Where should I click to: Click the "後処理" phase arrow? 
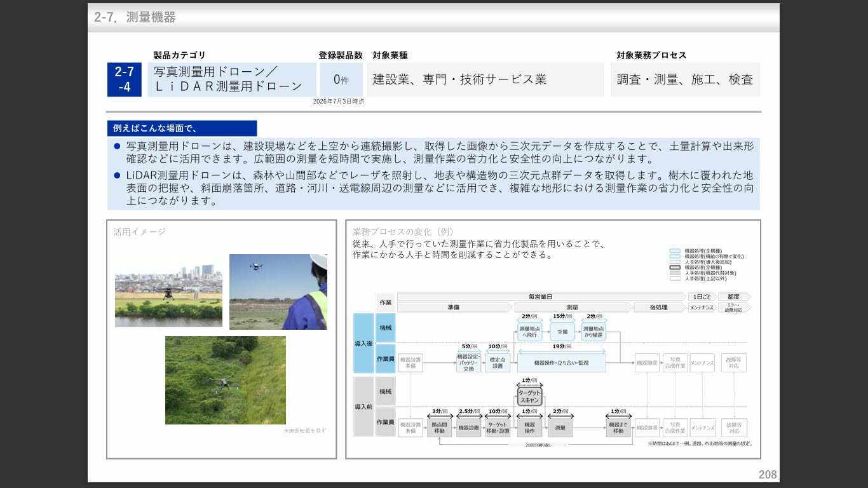pos(659,308)
